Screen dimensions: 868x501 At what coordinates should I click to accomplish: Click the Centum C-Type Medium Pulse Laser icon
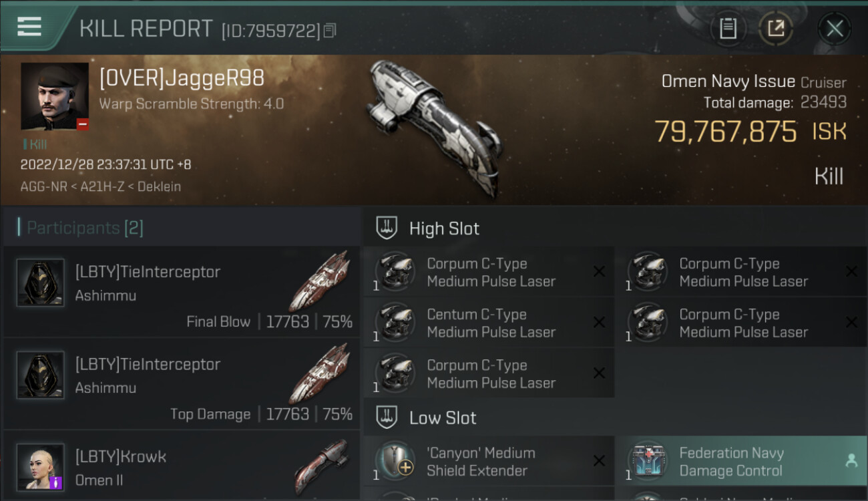[x=395, y=323]
